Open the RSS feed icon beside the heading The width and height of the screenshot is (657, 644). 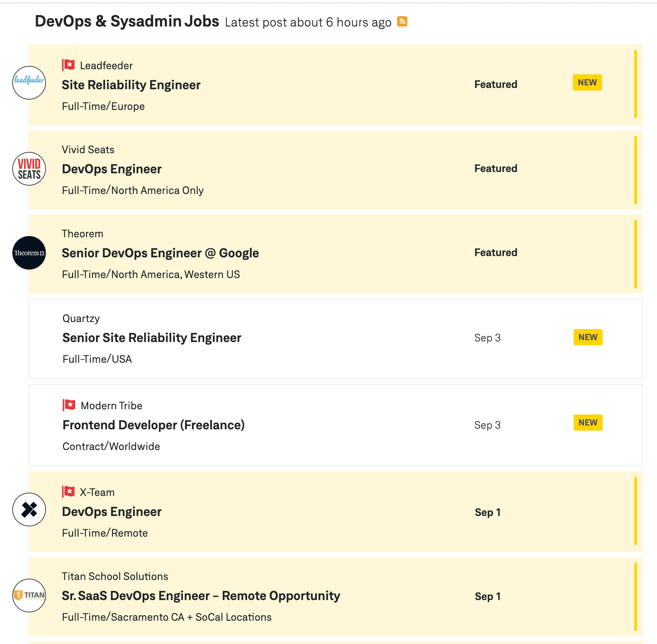(402, 21)
